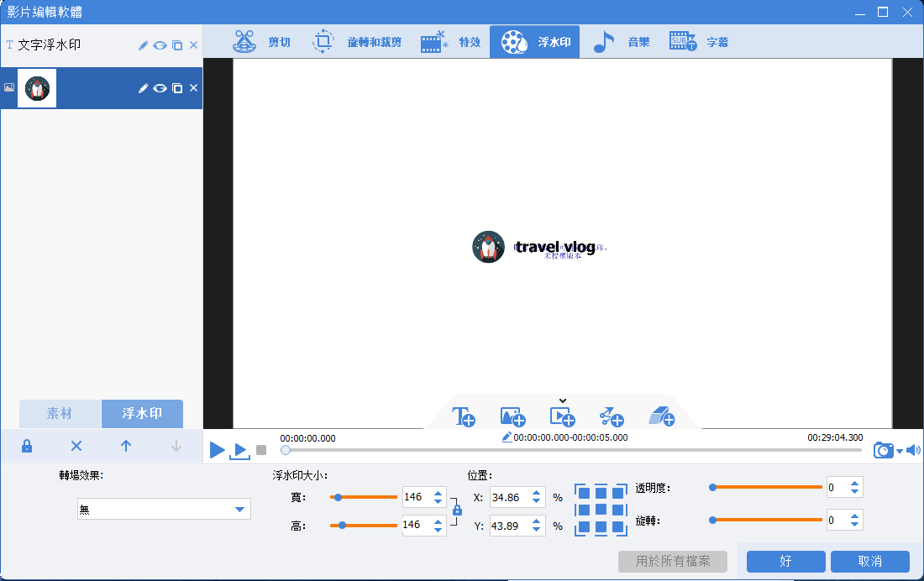Screen dimensions: 924x581
Task: Add a text watermark
Action: pos(464,416)
